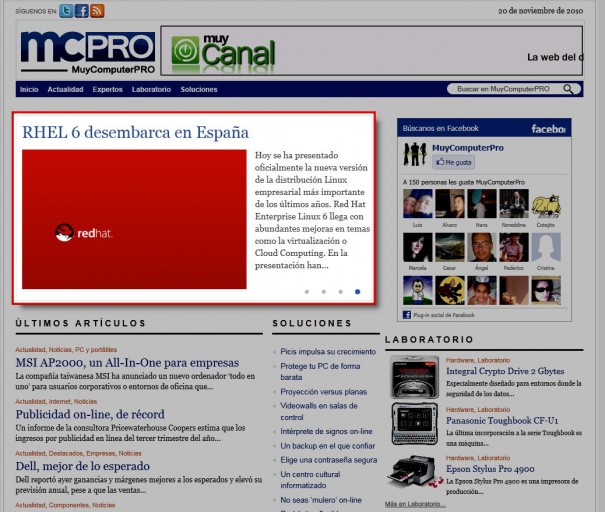Viewport: 605px width, 512px height.
Task: Open the Facebook follow icon in header
Action: pos(81,11)
